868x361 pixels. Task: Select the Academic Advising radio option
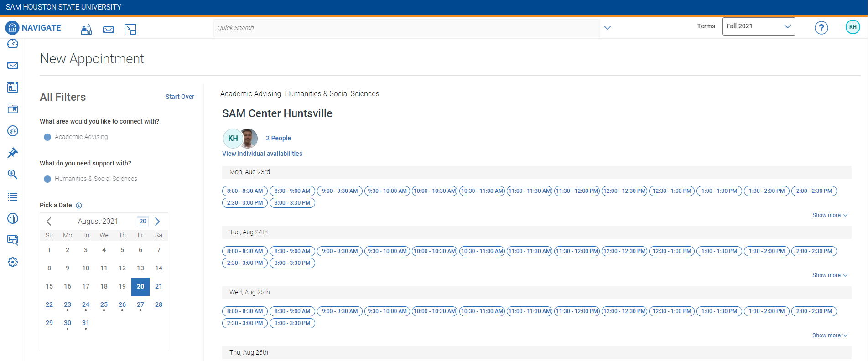pos(47,137)
